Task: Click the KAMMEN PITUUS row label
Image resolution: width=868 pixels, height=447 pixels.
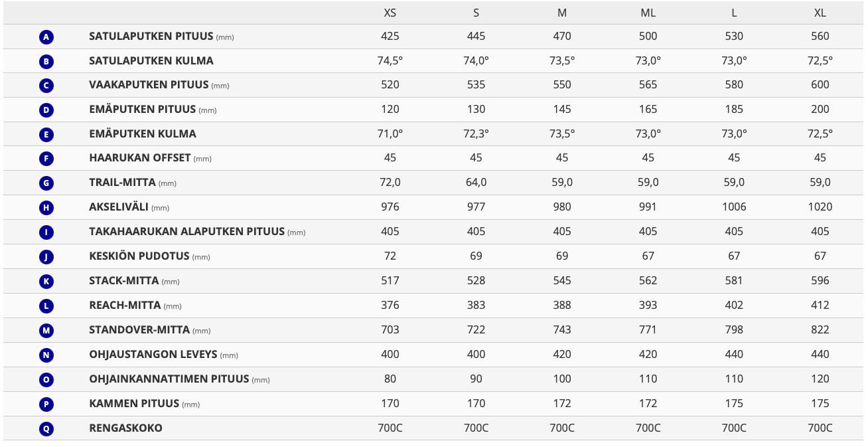Action: click(134, 403)
